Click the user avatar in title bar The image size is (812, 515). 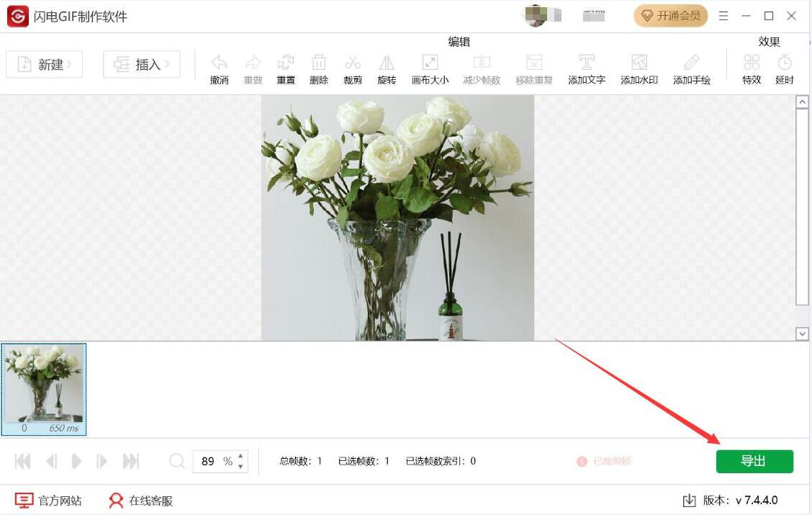[x=536, y=16]
